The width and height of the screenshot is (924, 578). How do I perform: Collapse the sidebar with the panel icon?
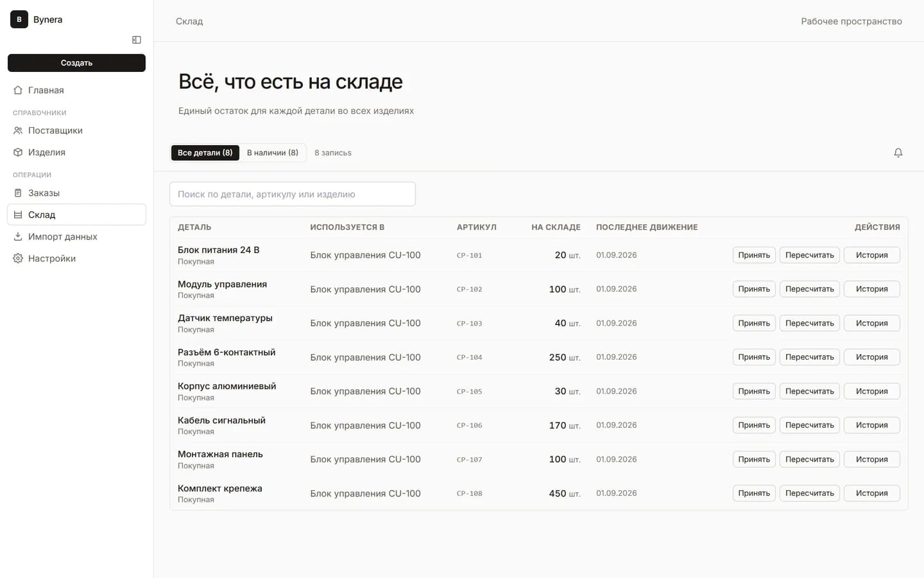[137, 40]
